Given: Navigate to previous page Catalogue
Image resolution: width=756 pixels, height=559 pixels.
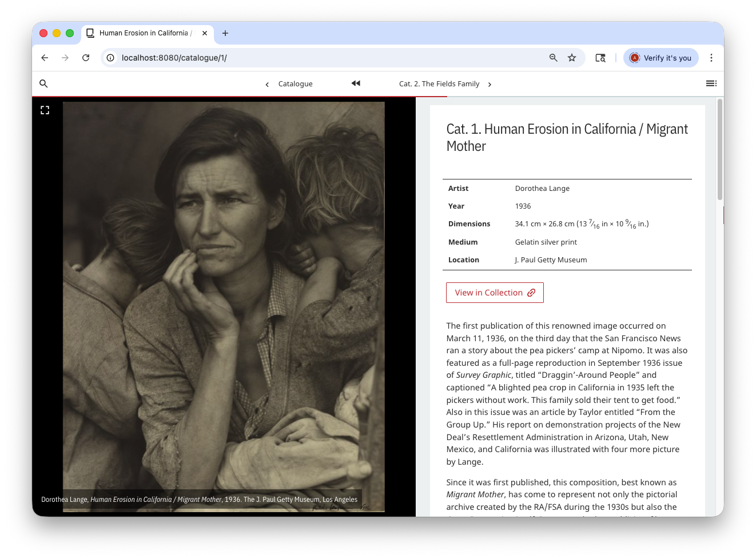Looking at the screenshot, I should pyautogui.click(x=289, y=84).
